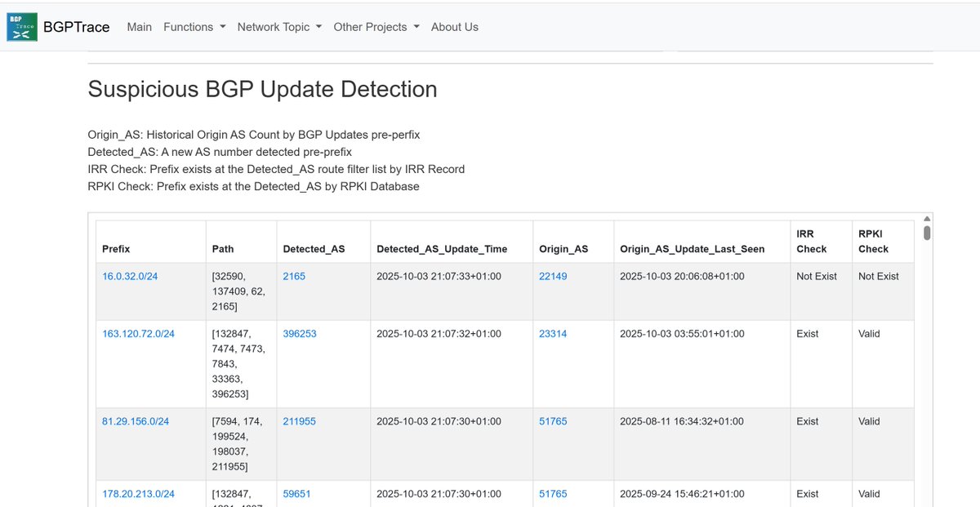Open prefix 16.0.32.0/24 link
This screenshot has width=980, height=507.
point(130,277)
